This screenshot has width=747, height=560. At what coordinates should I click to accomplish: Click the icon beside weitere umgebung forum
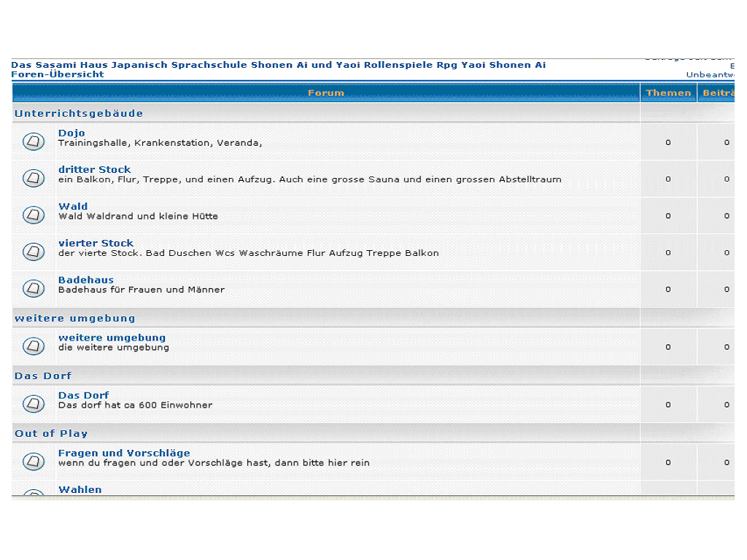(x=34, y=346)
